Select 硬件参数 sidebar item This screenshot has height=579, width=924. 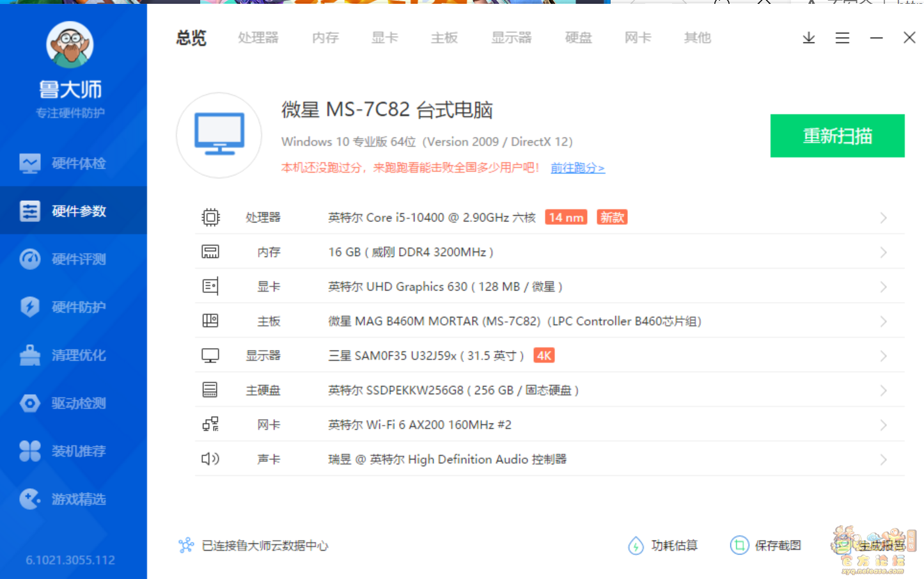point(74,210)
